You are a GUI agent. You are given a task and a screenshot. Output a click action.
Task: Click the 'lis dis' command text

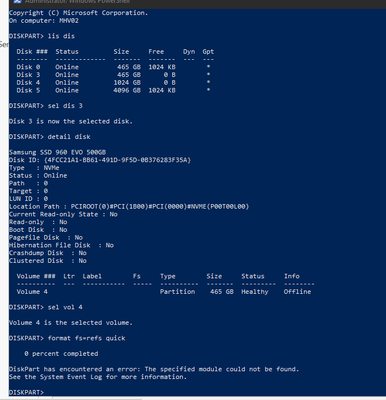pos(61,36)
